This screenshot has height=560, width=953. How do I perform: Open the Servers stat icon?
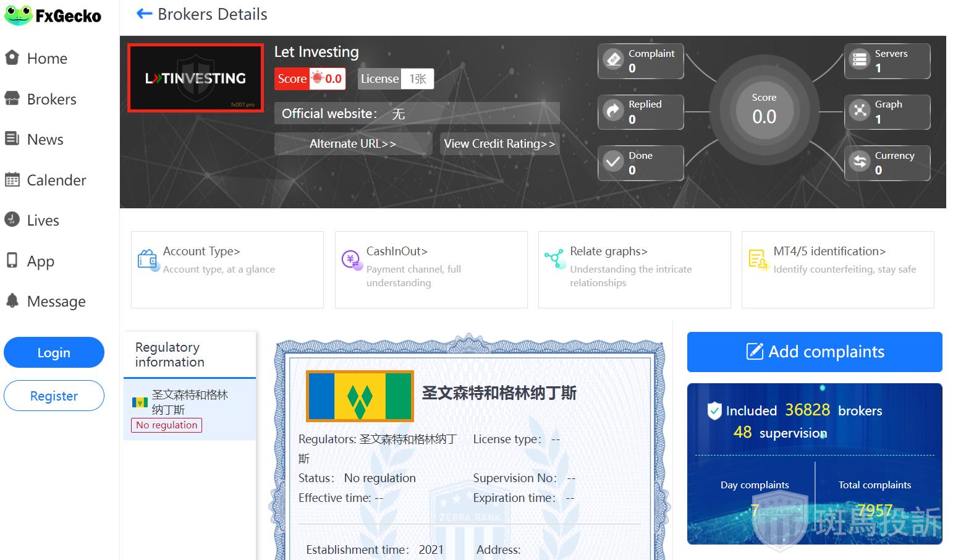[860, 60]
